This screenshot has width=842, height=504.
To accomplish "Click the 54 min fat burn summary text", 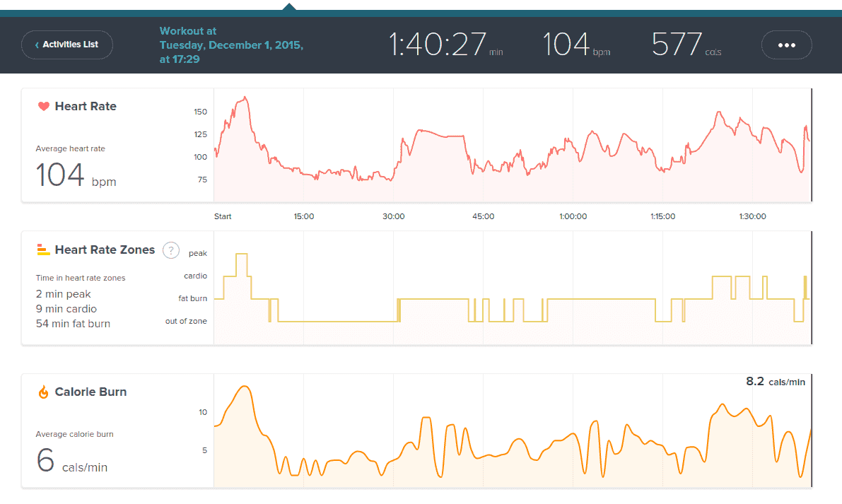I will click(73, 324).
